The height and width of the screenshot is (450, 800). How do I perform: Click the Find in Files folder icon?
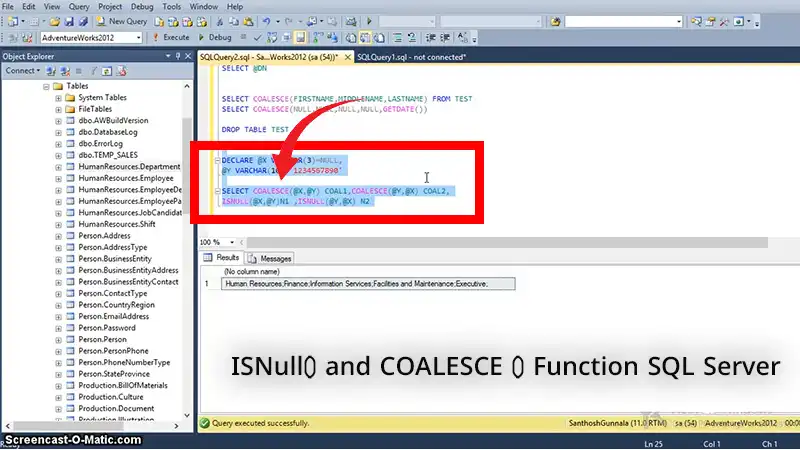(x=555, y=21)
